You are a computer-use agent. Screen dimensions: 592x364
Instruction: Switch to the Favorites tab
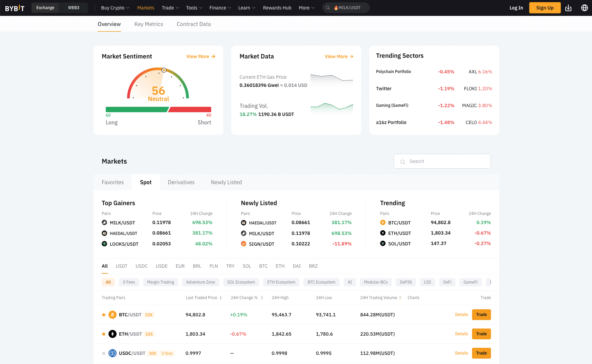coord(113,182)
